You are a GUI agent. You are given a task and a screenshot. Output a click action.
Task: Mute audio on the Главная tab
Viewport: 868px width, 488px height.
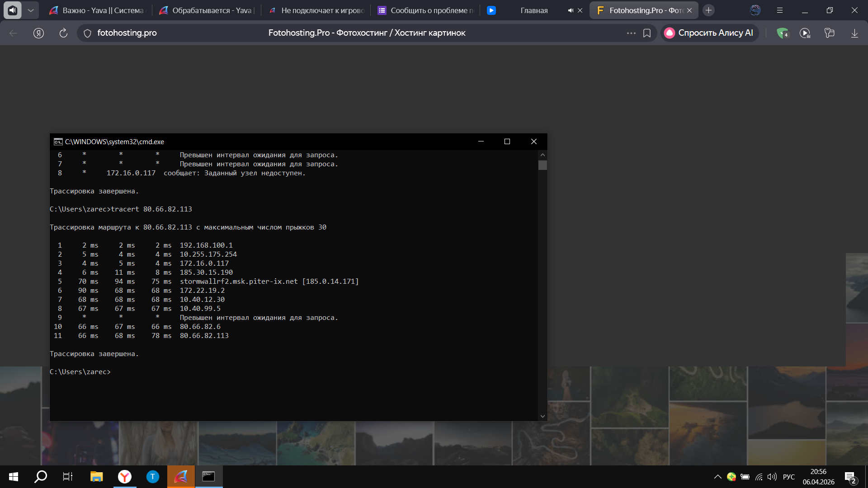pos(571,10)
